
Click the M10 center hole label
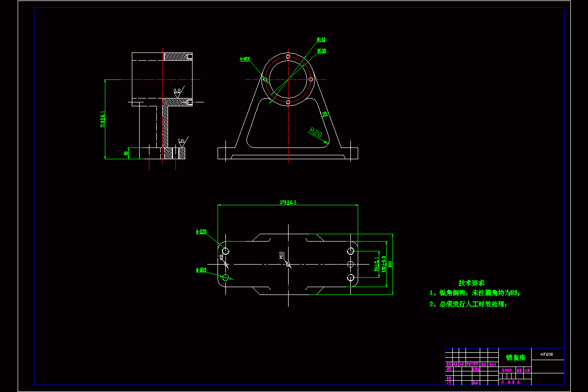(281, 255)
